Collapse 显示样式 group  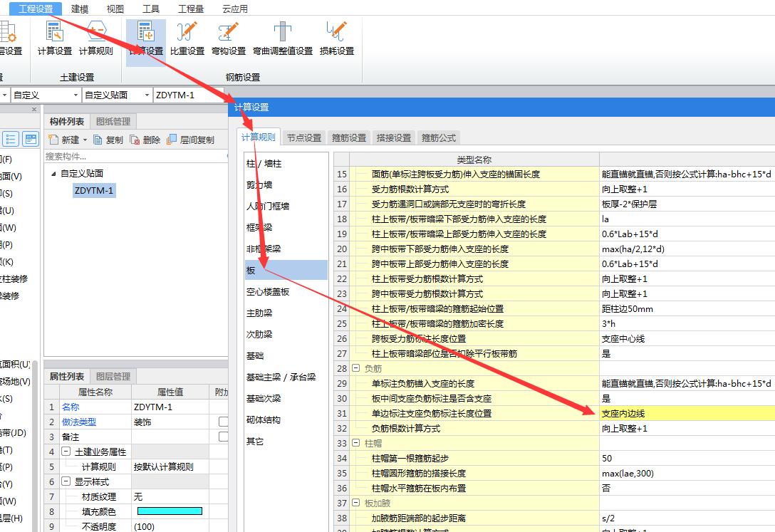66,481
